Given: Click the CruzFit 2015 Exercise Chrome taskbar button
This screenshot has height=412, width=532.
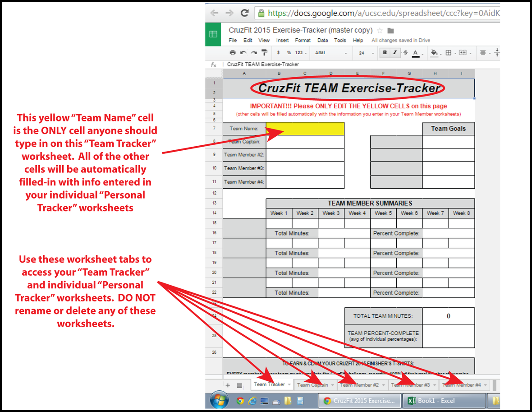Looking at the screenshot, I should [x=359, y=401].
